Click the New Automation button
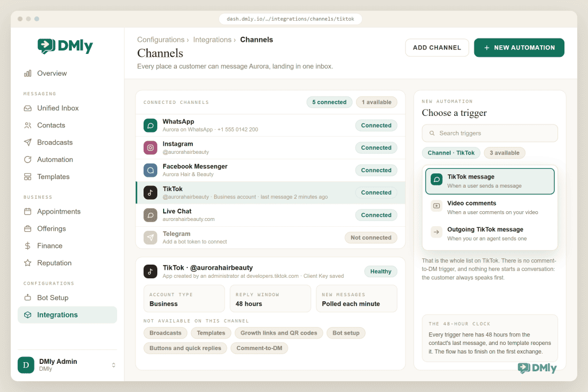588x392 pixels. (x=519, y=48)
